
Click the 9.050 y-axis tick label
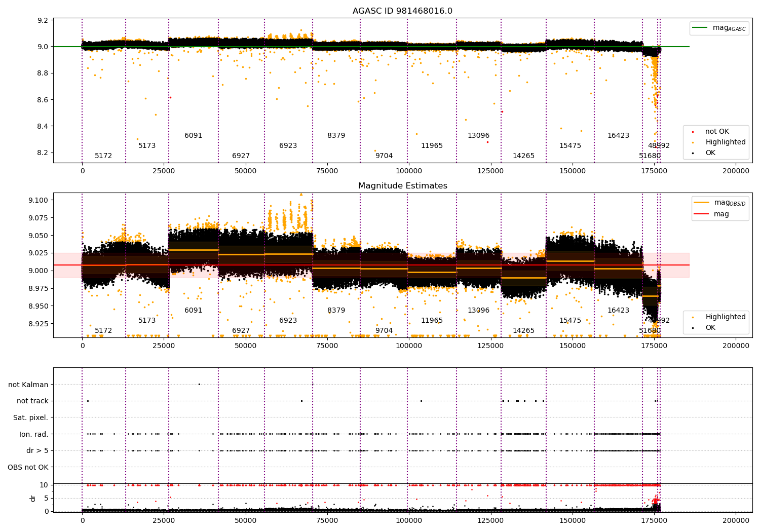tap(39, 236)
